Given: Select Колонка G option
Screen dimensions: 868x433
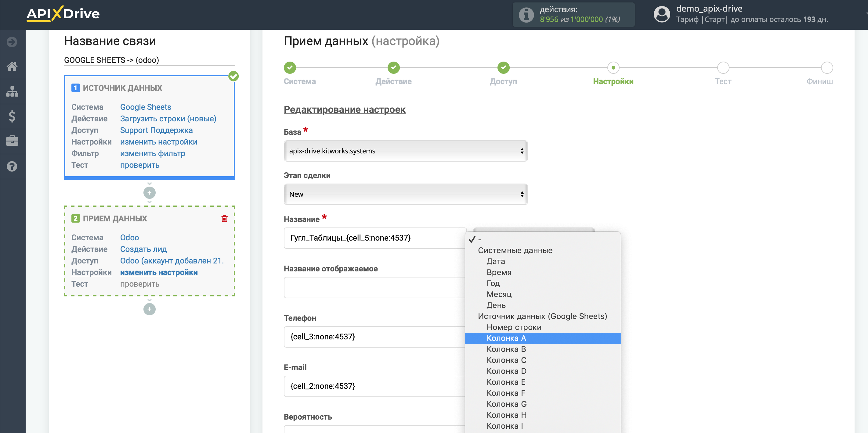Looking at the screenshot, I should pos(543,404).
